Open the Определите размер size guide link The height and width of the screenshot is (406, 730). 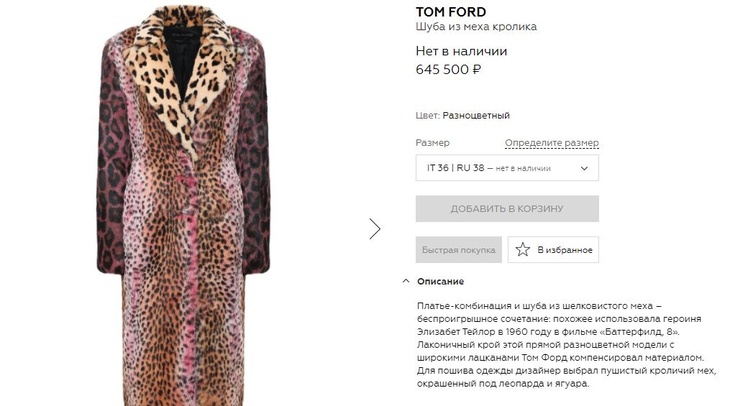(551, 143)
